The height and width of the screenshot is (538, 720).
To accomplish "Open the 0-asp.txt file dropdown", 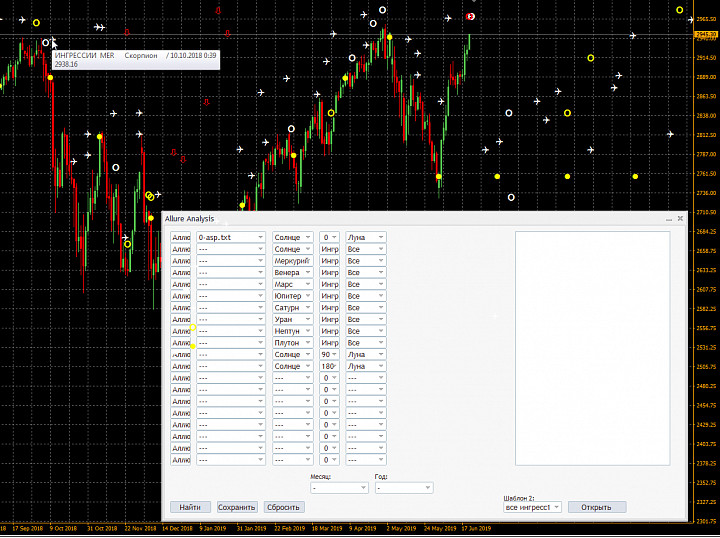I will 231,237.
